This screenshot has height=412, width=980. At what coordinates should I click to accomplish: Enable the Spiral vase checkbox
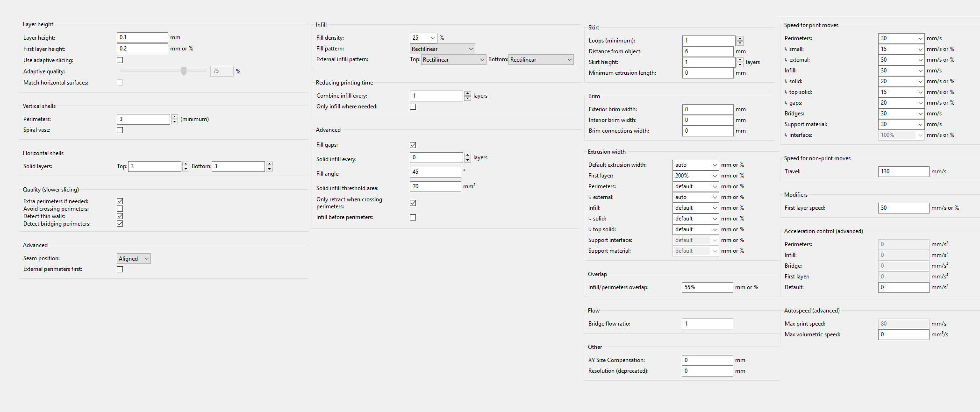coord(120,130)
